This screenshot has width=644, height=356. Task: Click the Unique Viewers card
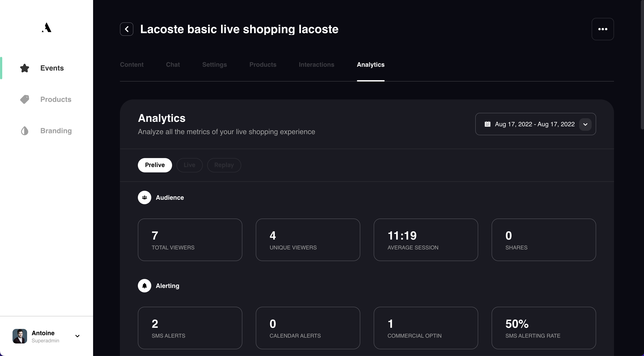[x=308, y=240]
